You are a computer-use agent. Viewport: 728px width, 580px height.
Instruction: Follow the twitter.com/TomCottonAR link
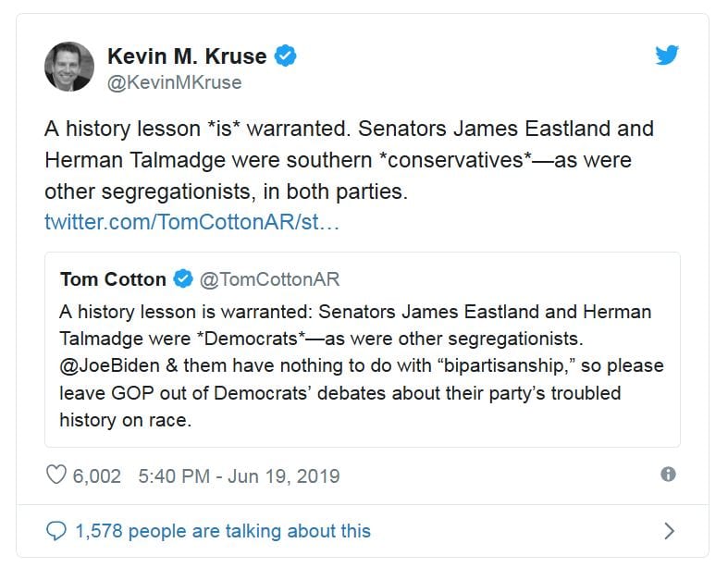191,223
